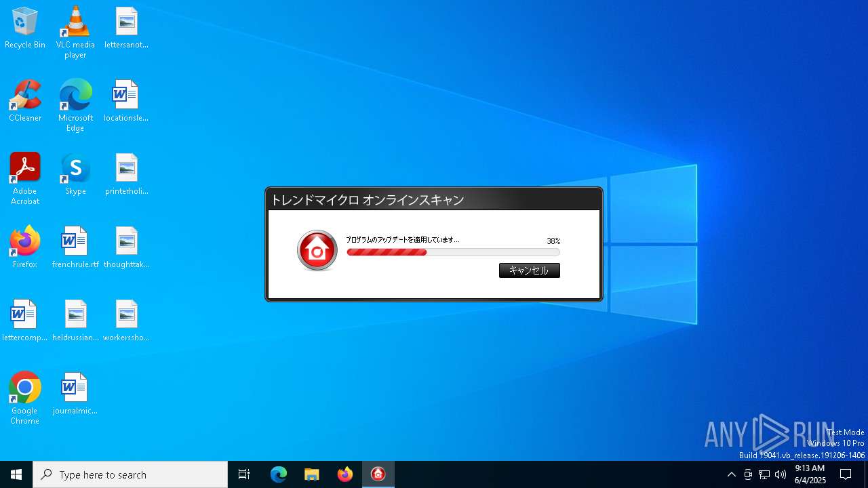Select the frenchrule.rtf document icon
The height and width of the screenshot is (488, 868).
pos(75,247)
